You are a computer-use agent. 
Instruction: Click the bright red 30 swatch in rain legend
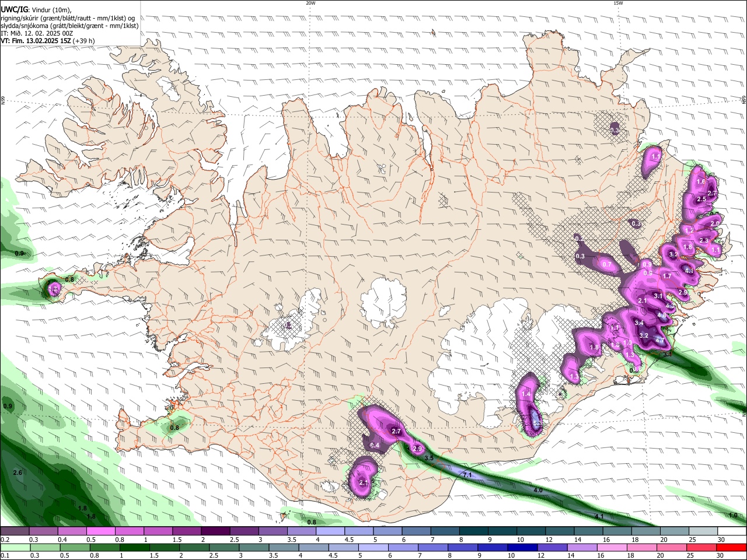(x=731, y=547)
